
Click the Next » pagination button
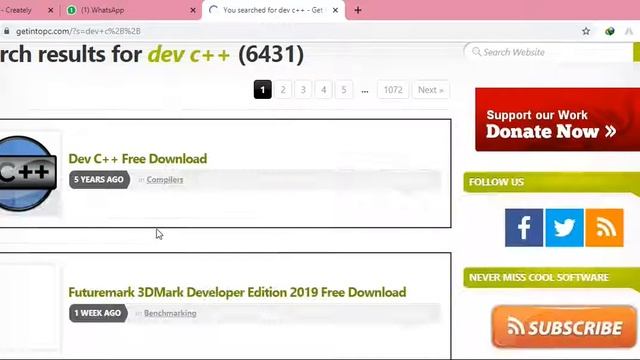pyautogui.click(x=431, y=90)
